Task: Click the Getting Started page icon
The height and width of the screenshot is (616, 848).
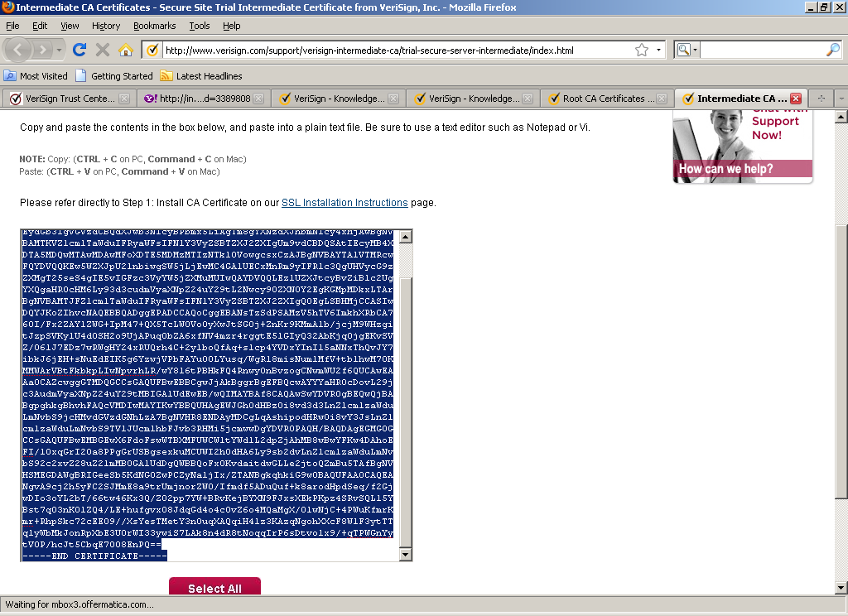Action: pyautogui.click(x=80, y=75)
